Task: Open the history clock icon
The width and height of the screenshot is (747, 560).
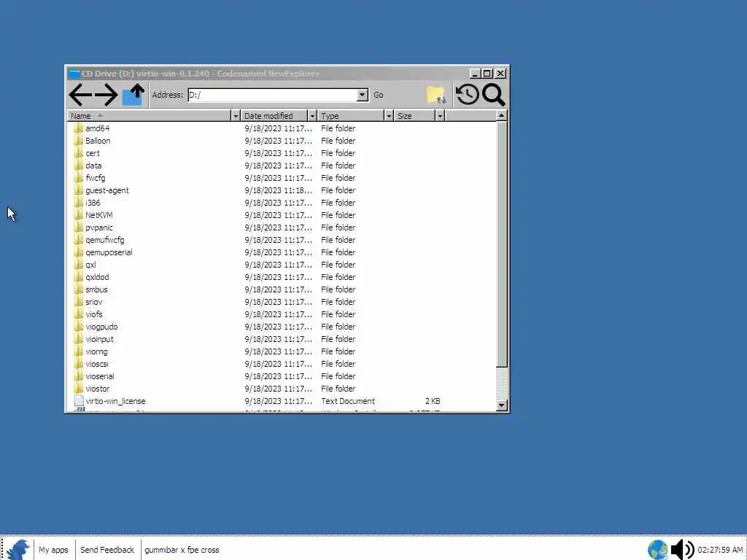Action: (x=467, y=94)
